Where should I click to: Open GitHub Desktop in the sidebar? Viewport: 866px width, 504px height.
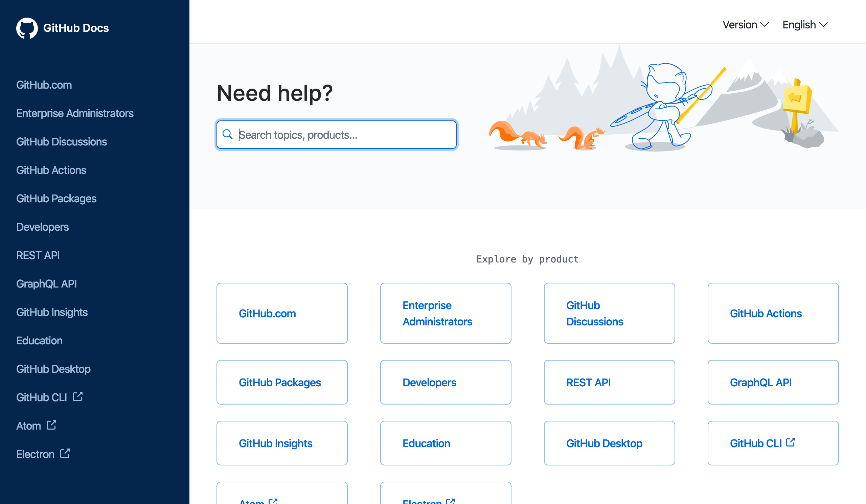pyautogui.click(x=53, y=369)
